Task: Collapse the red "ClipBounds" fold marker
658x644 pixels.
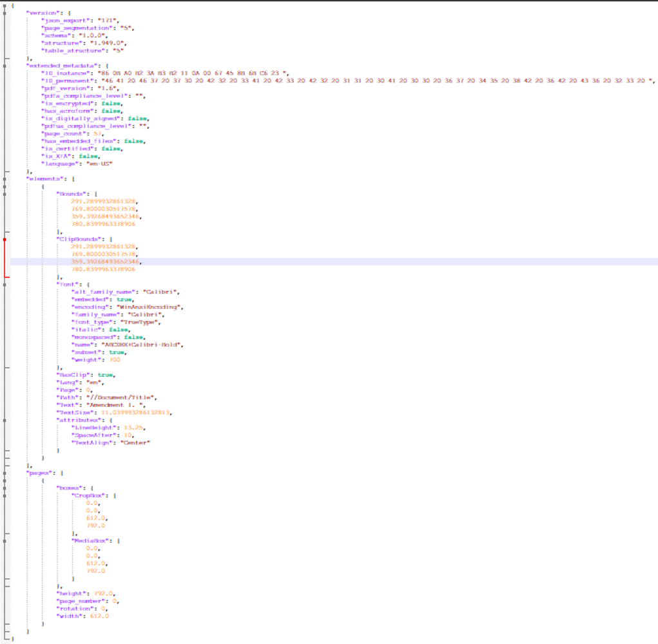Action: [x=5, y=240]
